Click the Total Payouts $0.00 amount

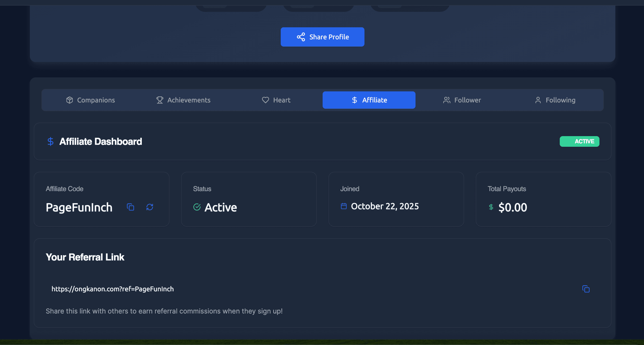pyautogui.click(x=513, y=207)
